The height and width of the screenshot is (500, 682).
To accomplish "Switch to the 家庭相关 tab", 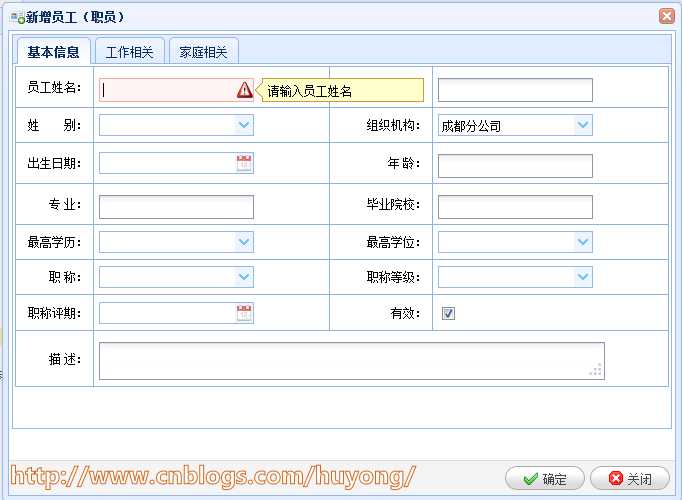I will point(204,52).
